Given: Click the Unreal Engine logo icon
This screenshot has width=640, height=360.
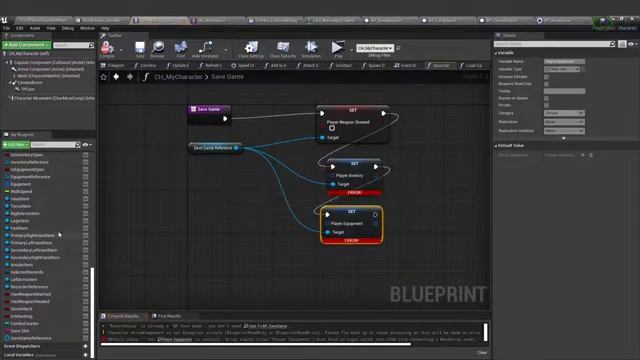Looking at the screenshot, I should (4, 20).
